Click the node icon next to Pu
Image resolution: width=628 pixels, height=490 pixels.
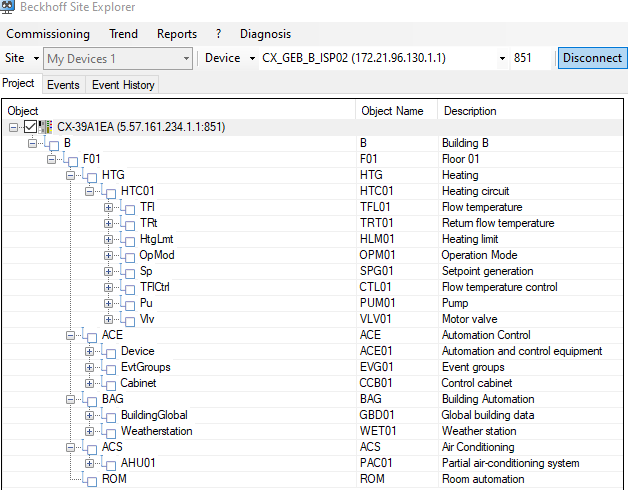(x=128, y=304)
